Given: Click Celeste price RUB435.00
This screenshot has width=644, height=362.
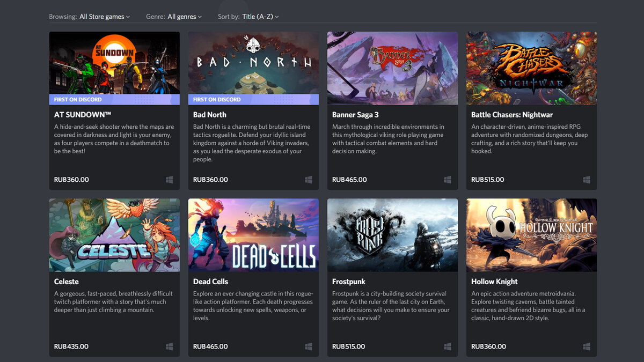Looking at the screenshot, I should pos(71,346).
